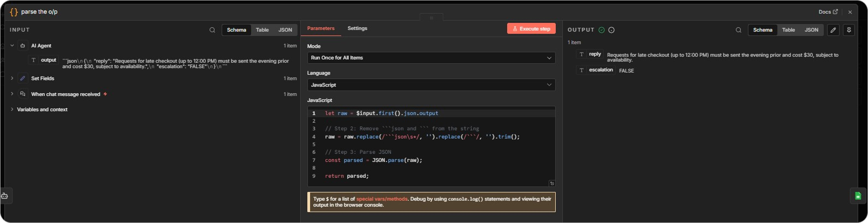Click the output info circle icon
Image resolution: width=868 pixels, height=223 pixels.
[x=611, y=30]
